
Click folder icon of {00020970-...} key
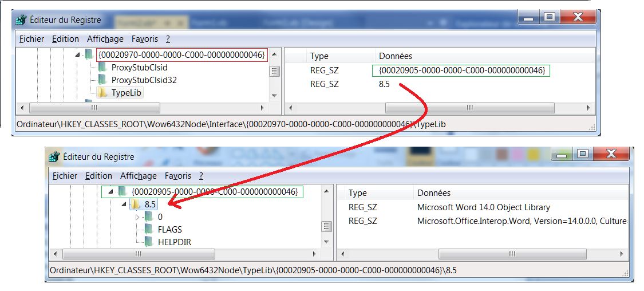point(89,54)
